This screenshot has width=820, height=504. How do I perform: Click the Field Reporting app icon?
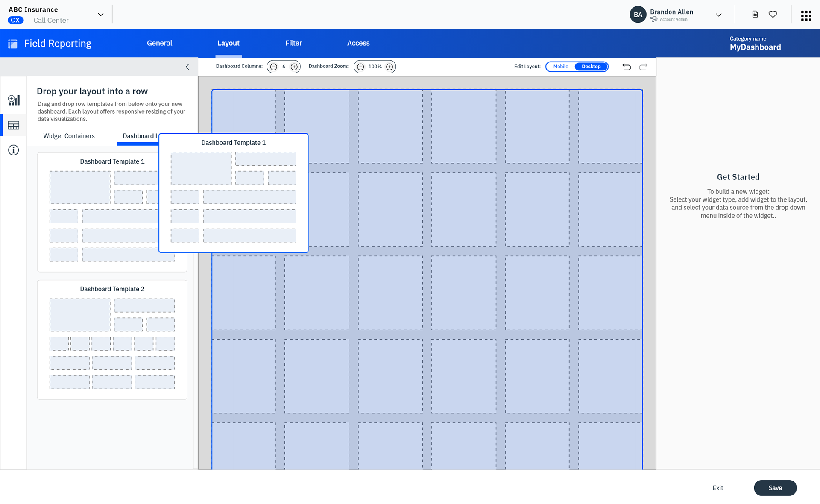tap(13, 44)
